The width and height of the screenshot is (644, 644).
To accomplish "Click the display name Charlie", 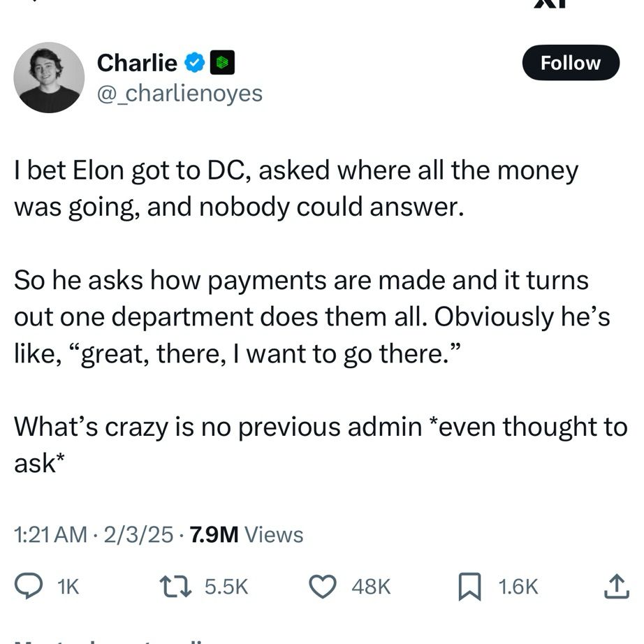I will [137, 62].
